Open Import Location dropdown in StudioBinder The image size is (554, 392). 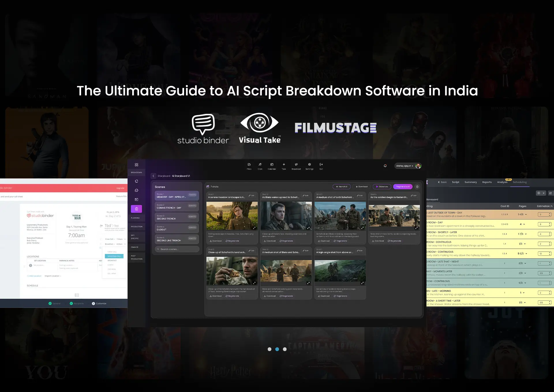[53, 276]
